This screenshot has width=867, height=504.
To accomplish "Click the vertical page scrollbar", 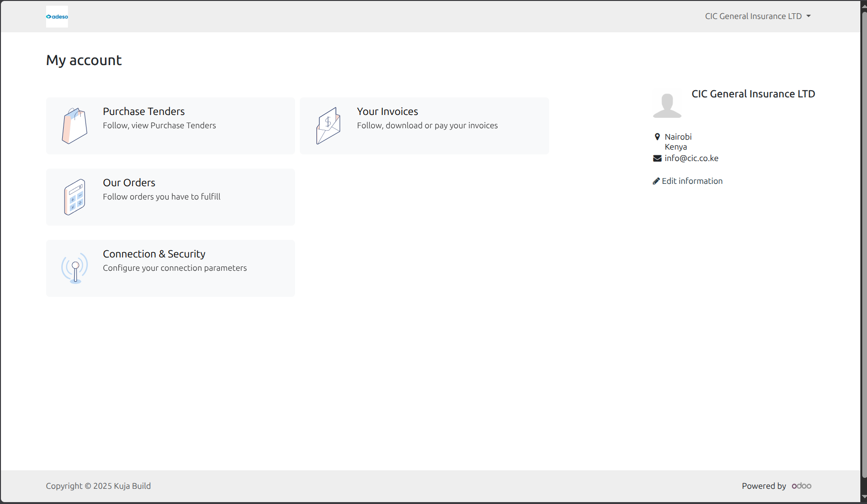I will click(864, 245).
